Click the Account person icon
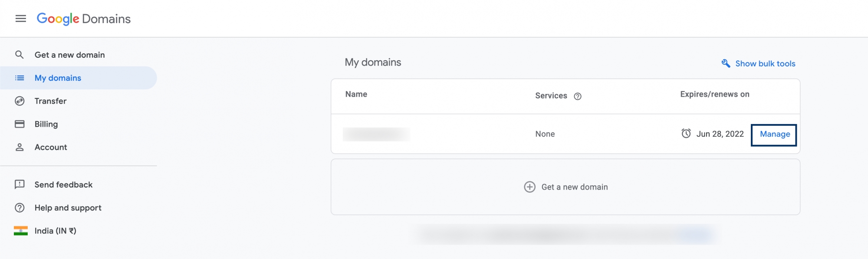Screen dimensions: 868x259 tap(20, 147)
